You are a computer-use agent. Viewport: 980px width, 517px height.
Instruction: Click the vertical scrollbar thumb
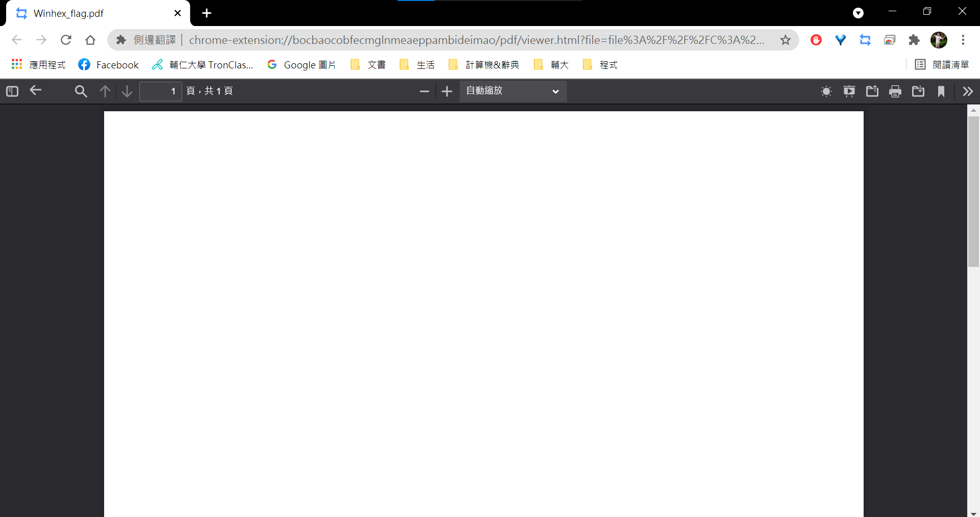pos(973,191)
